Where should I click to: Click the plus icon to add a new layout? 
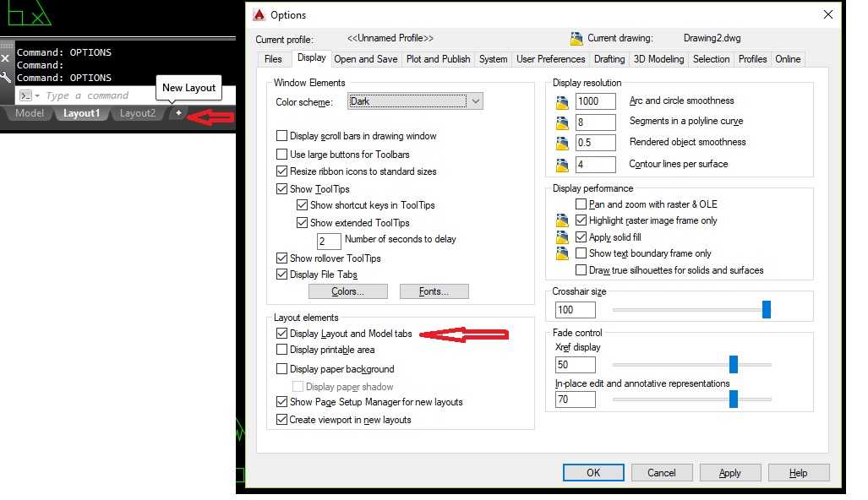click(177, 112)
